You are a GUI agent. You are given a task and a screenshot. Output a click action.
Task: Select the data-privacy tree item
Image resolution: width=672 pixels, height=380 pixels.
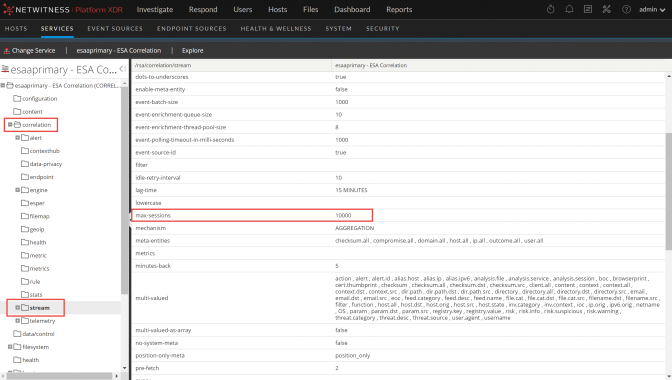tap(46, 164)
